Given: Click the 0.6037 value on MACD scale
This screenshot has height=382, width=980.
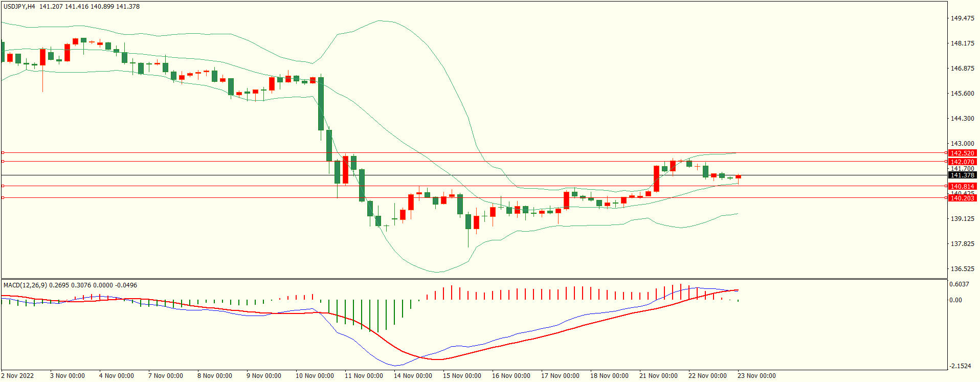Looking at the screenshot, I should pyautogui.click(x=959, y=284).
